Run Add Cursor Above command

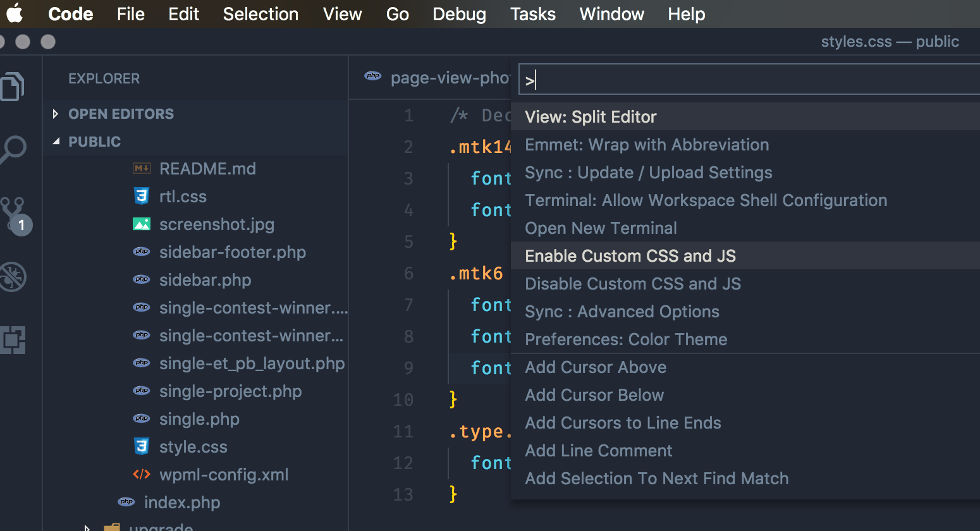745,367
